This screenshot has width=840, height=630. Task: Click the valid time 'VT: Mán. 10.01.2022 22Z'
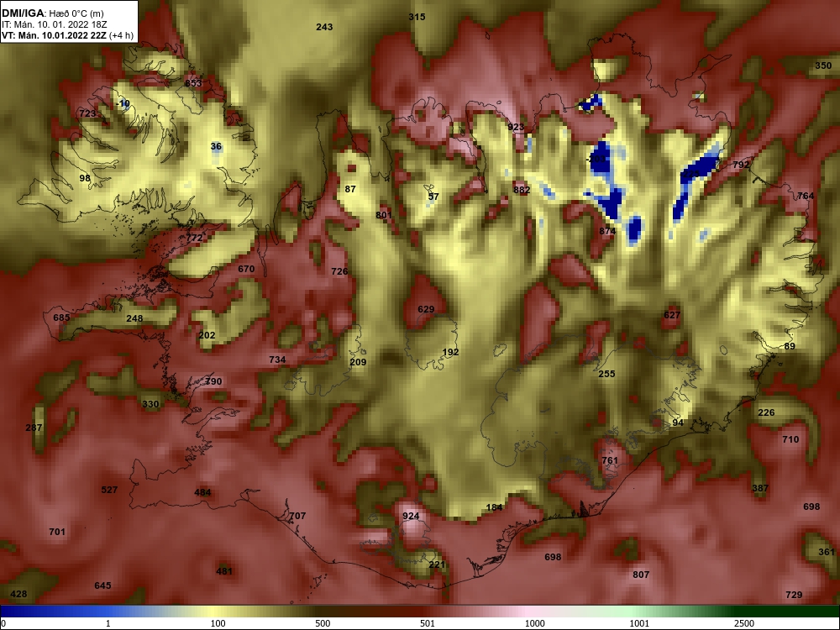(54, 36)
